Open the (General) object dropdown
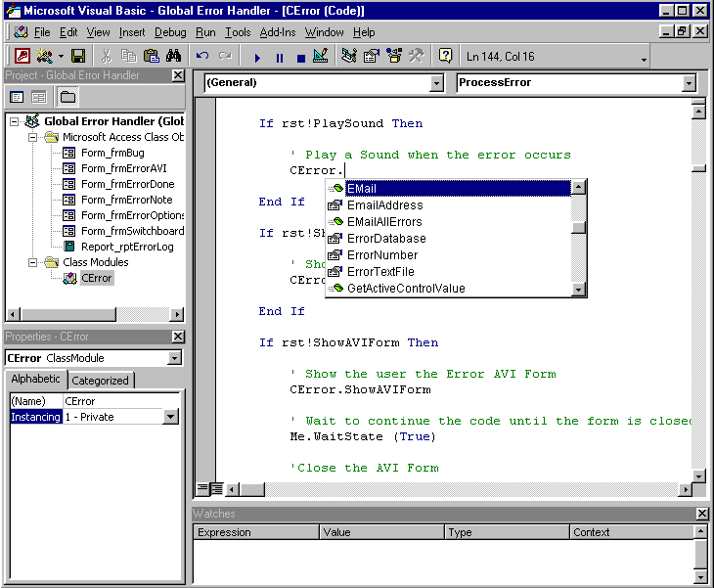 (436, 83)
